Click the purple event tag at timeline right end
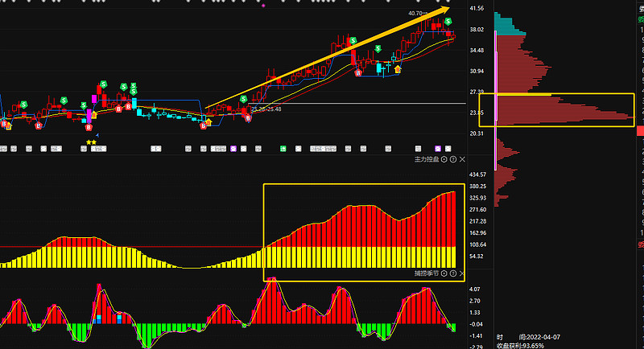This screenshot has width=644, height=349. pyautogui.click(x=439, y=149)
